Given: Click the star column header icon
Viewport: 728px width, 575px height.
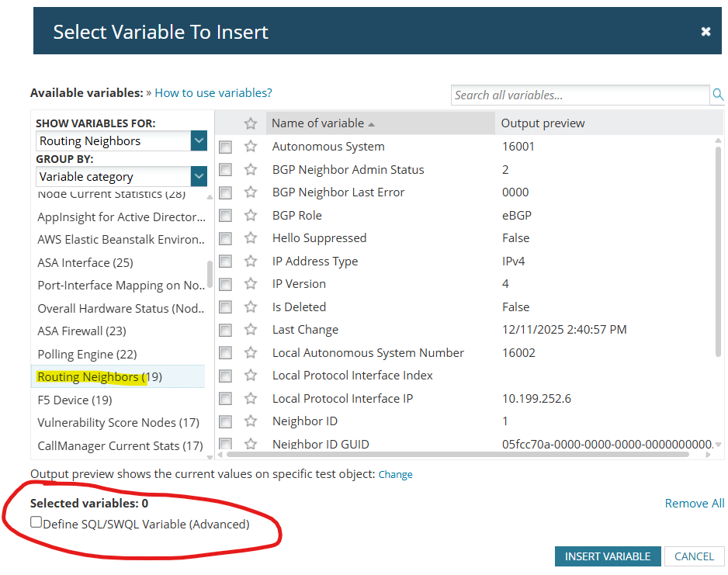Looking at the screenshot, I should [251, 123].
